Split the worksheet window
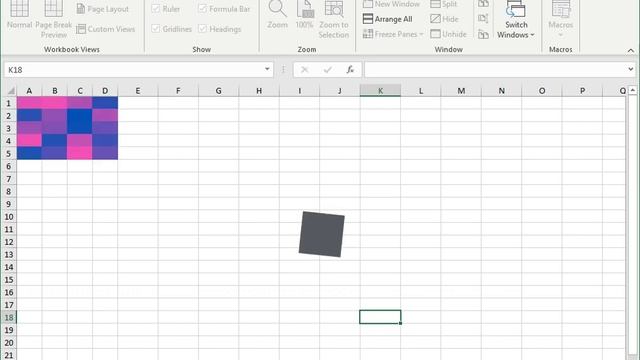The image size is (640, 360). tap(444, 4)
